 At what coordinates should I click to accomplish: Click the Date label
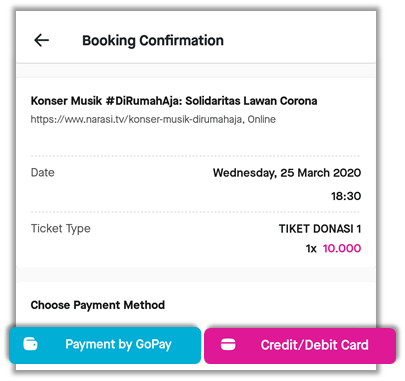[43, 172]
